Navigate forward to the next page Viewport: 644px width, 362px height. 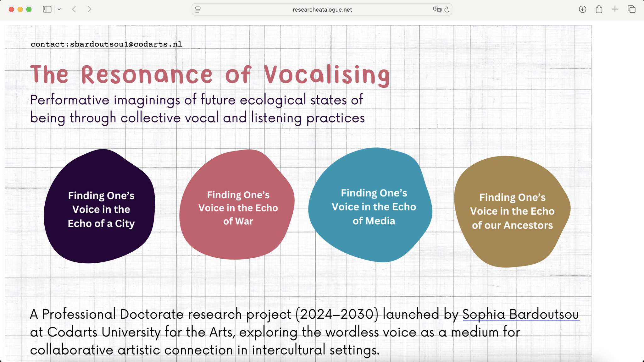click(90, 9)
